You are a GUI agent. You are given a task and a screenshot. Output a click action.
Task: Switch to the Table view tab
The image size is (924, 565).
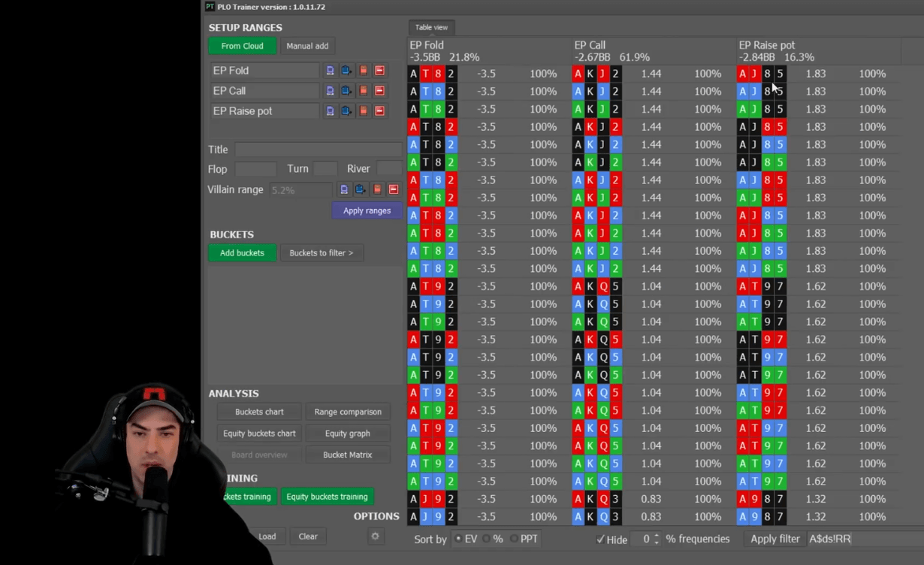431,28
